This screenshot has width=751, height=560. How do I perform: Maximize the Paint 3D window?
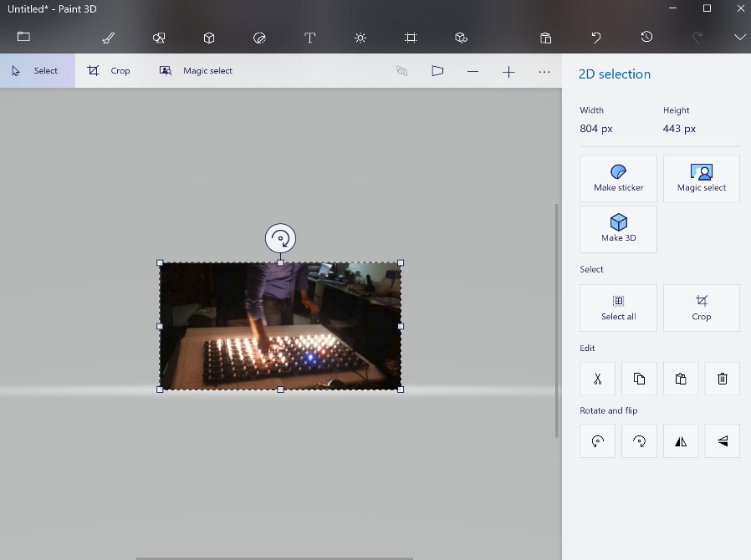tap(707, 8)
